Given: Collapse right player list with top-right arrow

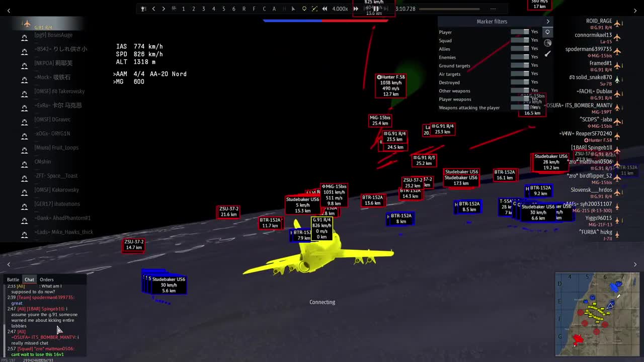Looking at the screenshot, I should tap(635, 11).
